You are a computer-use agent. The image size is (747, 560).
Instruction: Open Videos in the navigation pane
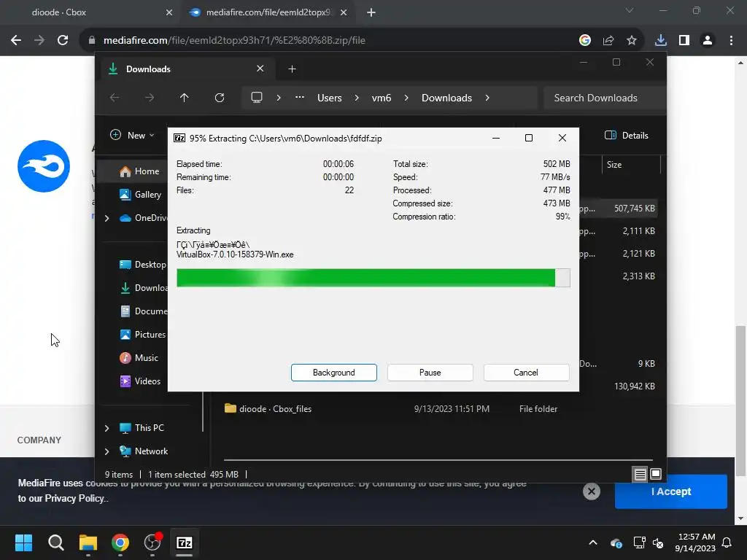[x=140, y=381]
